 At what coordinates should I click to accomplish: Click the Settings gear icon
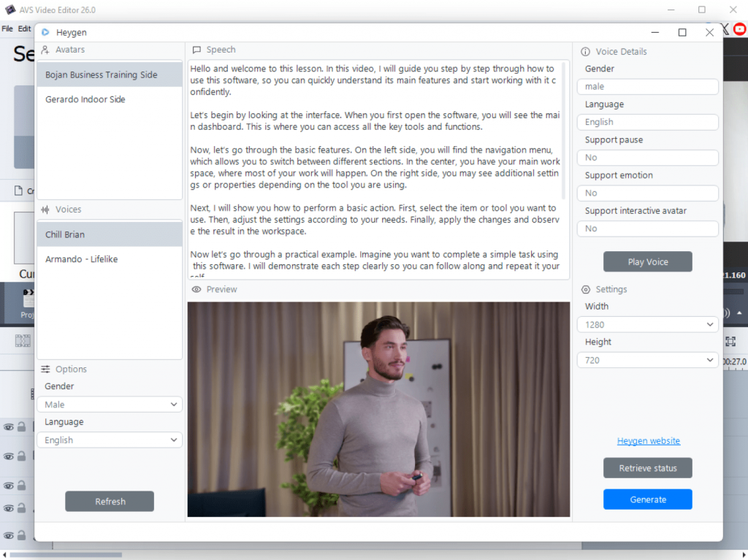(586, 290)
